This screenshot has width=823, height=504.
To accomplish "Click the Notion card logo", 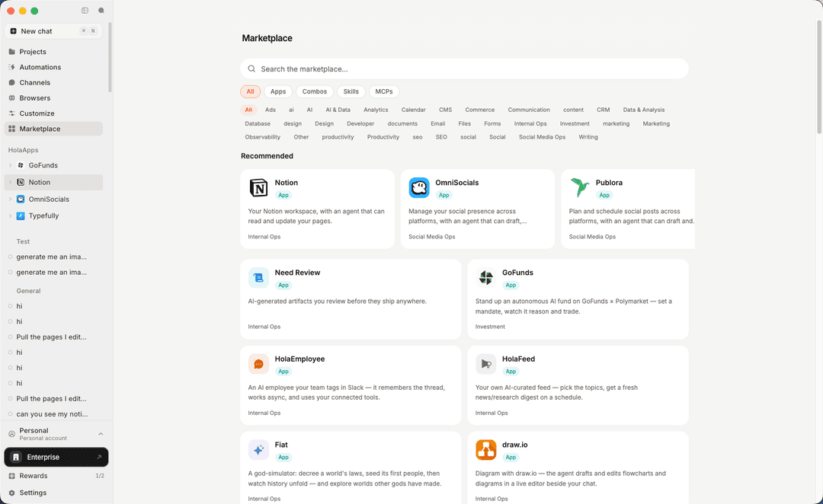I will pyautogui.click(x=258, y=188).
